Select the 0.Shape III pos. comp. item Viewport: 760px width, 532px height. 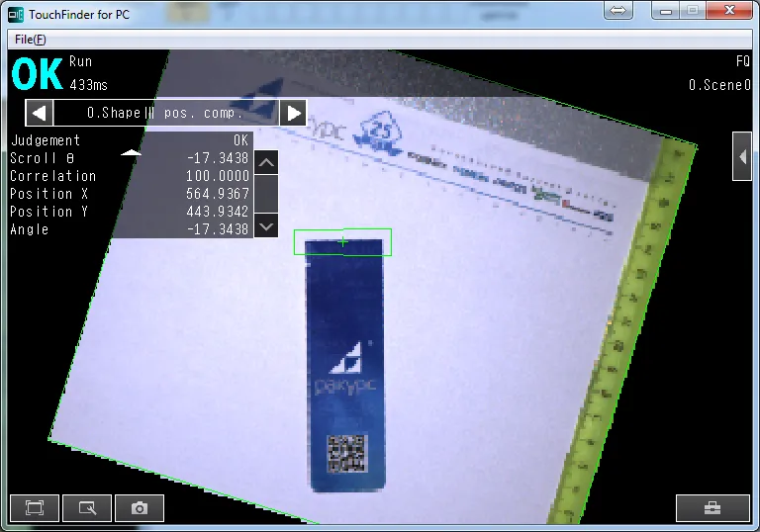pos(165,112)
